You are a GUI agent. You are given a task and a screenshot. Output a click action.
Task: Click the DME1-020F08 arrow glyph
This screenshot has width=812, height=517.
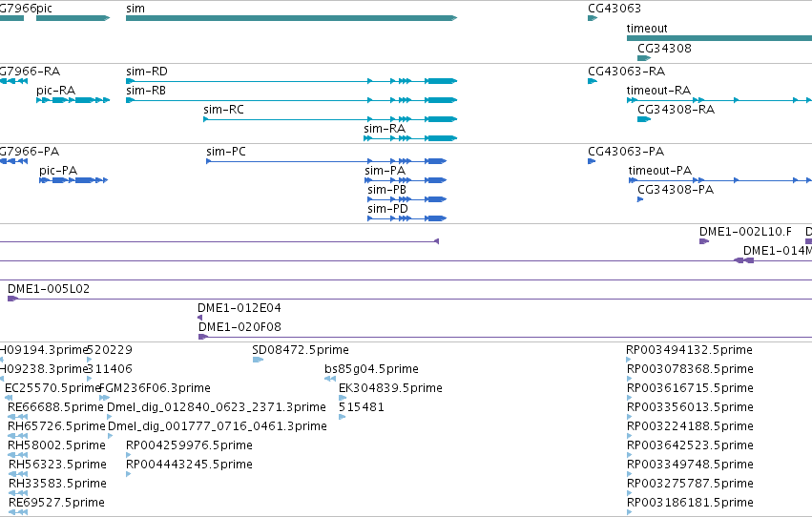coord(203,337)
